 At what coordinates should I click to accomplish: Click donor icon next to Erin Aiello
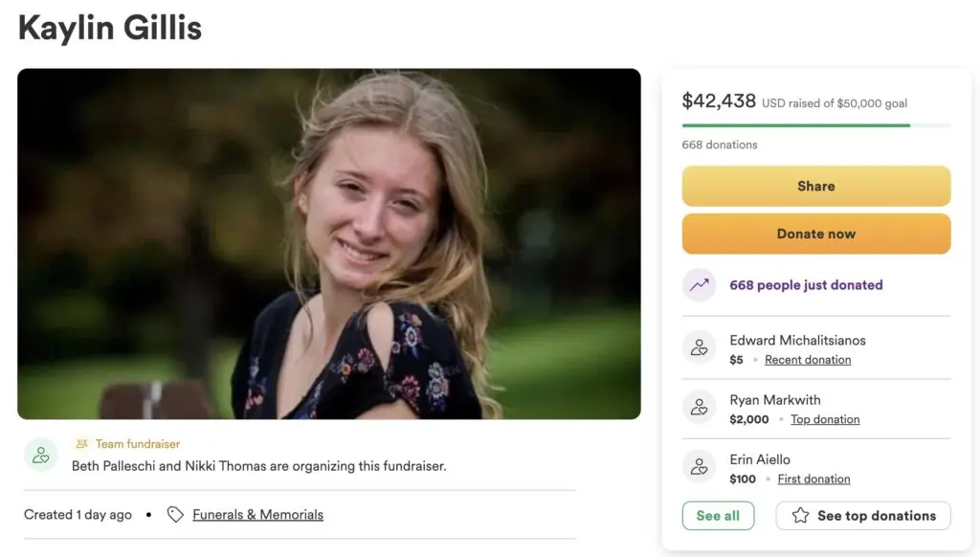point(699,467)
